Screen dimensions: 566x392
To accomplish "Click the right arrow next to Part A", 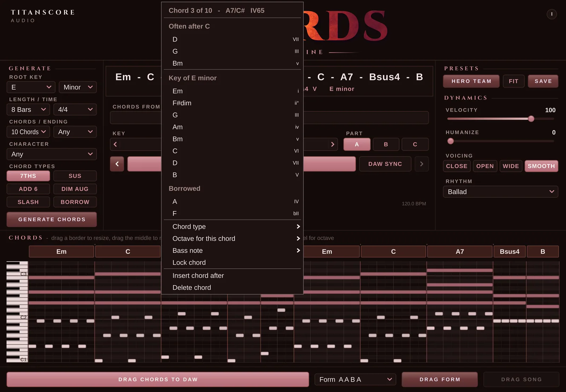I will pyautogui.click(x=332, y=144).
